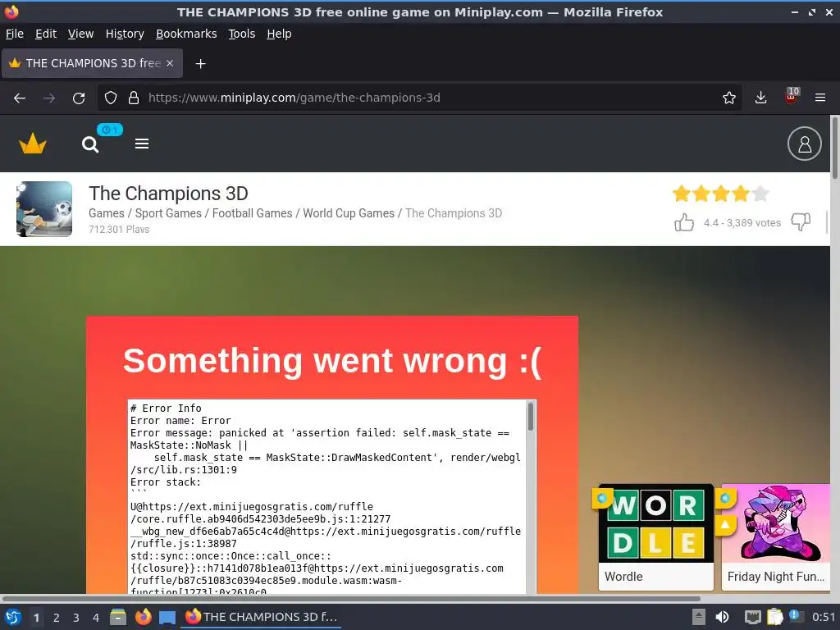
Task: Click show desktop icon in taskbar
Action: click(167, 617)
